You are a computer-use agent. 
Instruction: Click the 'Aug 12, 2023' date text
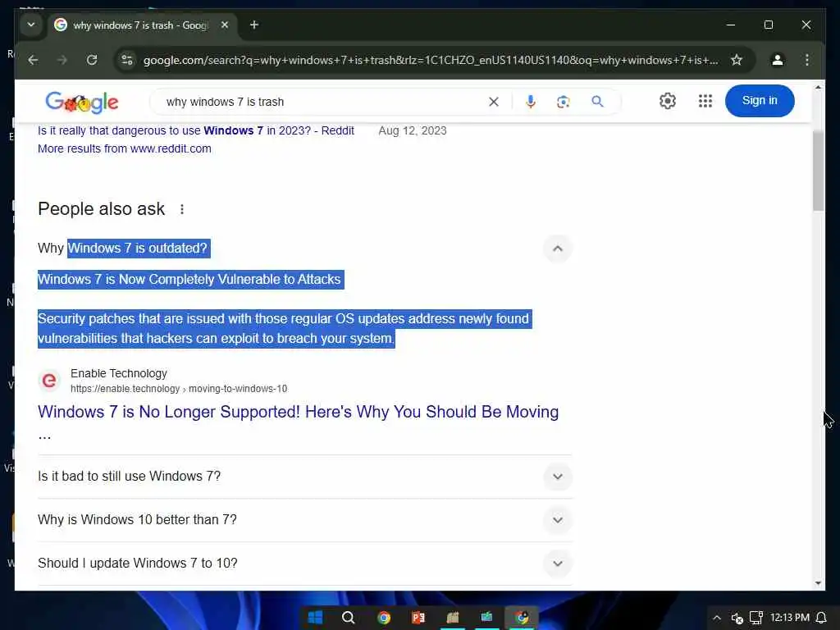coord(413,130)
